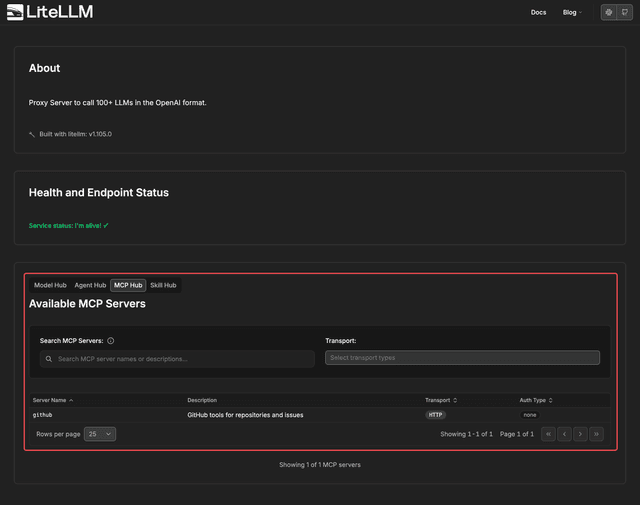Open the GitHub cat icon in the header
This screenshot has width=640, height=505.
pos(624,12)
